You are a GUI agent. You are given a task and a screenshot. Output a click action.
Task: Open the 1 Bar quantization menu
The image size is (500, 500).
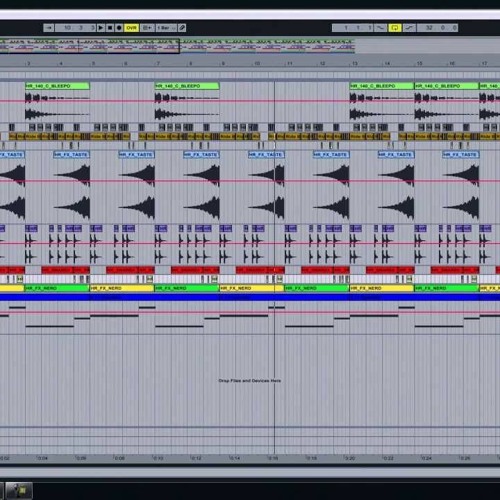[166, 28]
